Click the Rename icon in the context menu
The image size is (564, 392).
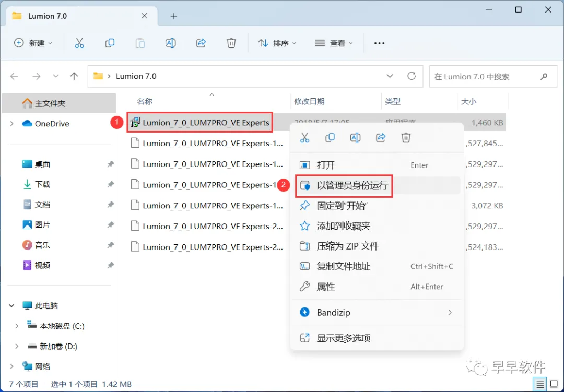click(356, 137)
